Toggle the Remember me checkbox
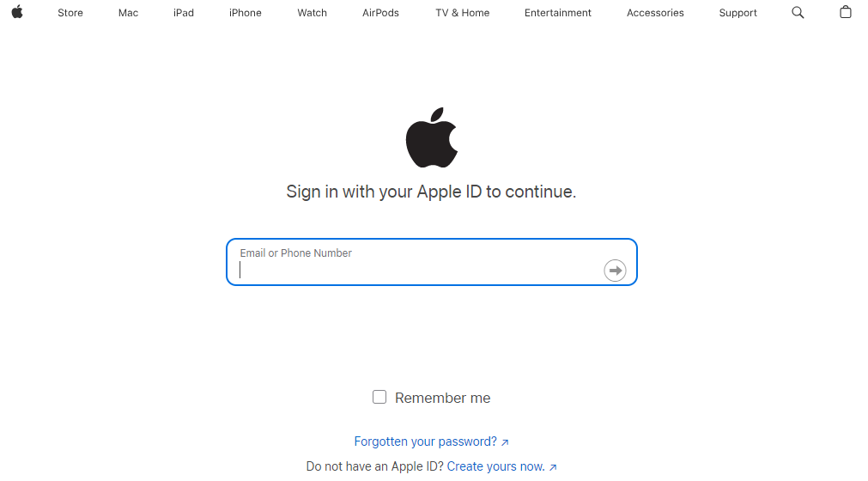The height and width of the screenshot is (481, 868). tap(379, 397)
